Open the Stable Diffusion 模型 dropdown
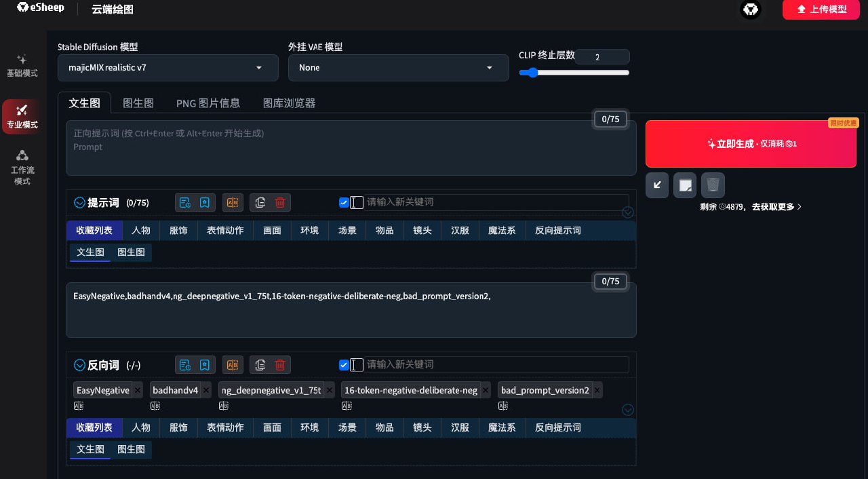Screen dimensions: 868x479 [167, 68]
